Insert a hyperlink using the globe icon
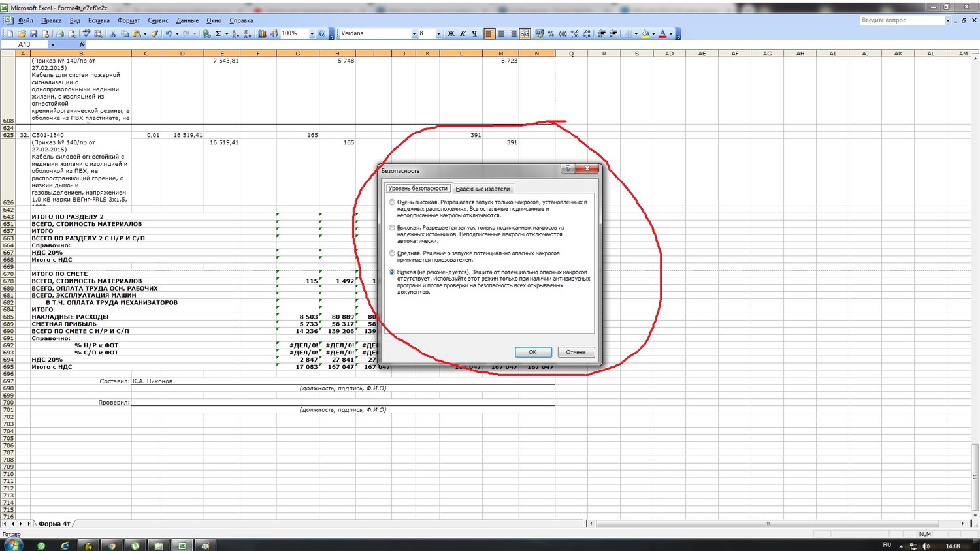Image resolution: width=980 pixels, height=551 pixels. coord(206,33)
